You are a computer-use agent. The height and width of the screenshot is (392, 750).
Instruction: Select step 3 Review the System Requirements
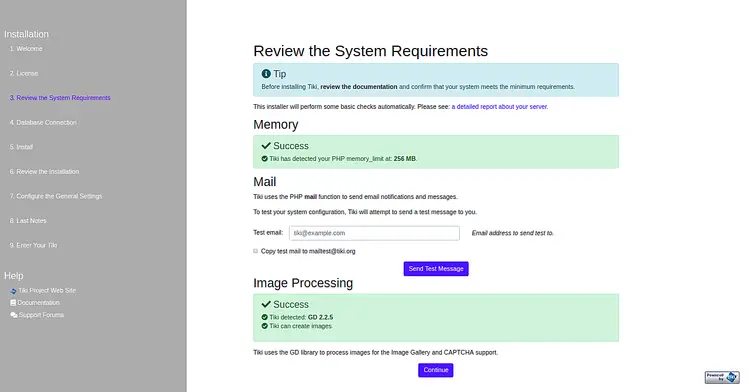(x=60, y=98)
